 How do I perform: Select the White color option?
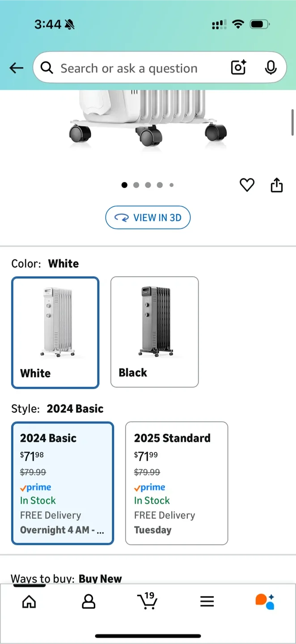55,332
